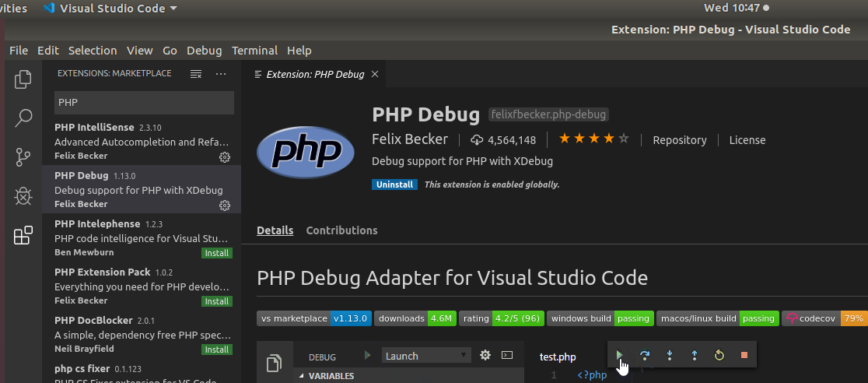This screenshot has width=868, height=383.
Task: Open the License link
Action: 747,140
